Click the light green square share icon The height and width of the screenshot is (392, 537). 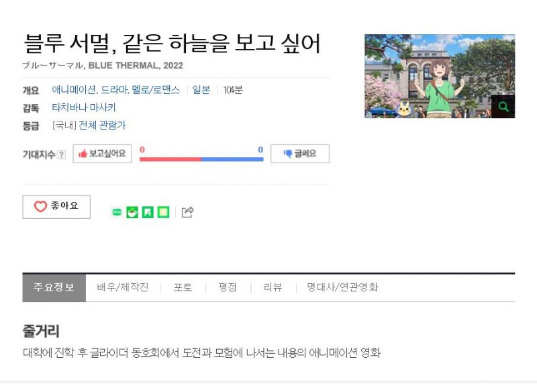click(x=163, y=213)
